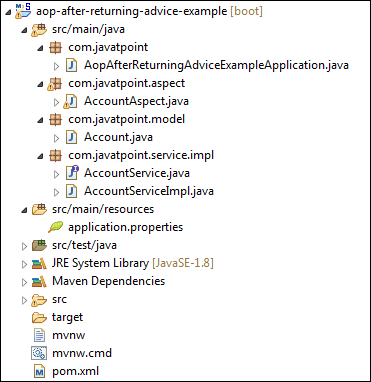This screenshot has height=382, width=371.
Task: Click the Account.java class file icon
Action: pyautogui.click(x=71, y=137)
